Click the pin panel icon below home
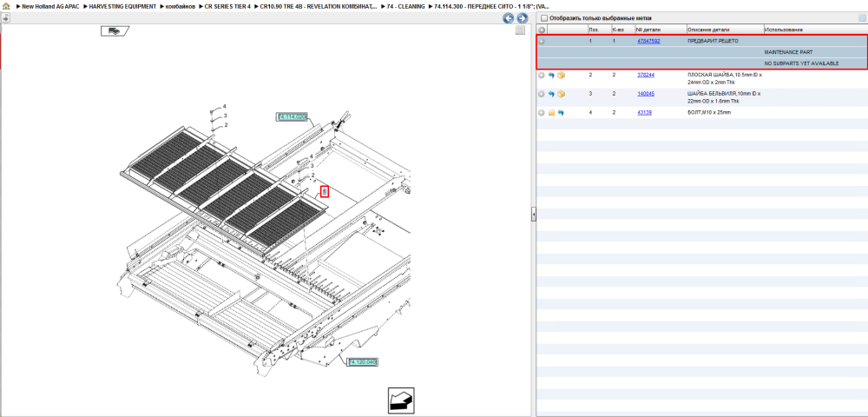The image size is (868, 417). click(5, 17)
